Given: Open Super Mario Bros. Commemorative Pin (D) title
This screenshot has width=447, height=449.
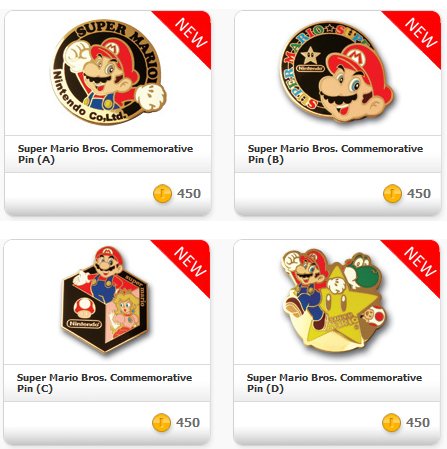Looking at the screenshot, I should pyautogui.click(x=334, y=383).
